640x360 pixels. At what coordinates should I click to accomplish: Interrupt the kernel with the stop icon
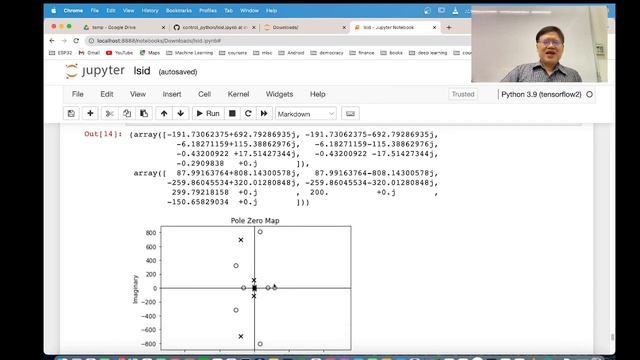(232, 113)
